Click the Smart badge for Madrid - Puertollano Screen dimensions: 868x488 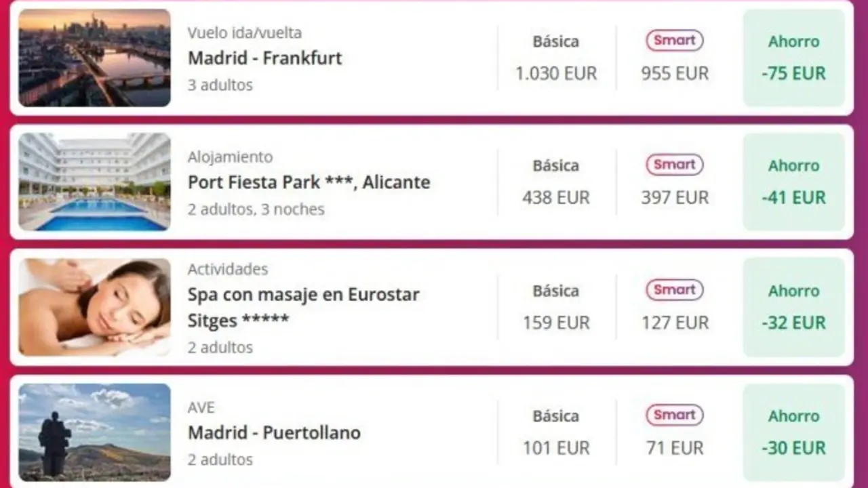674,415
